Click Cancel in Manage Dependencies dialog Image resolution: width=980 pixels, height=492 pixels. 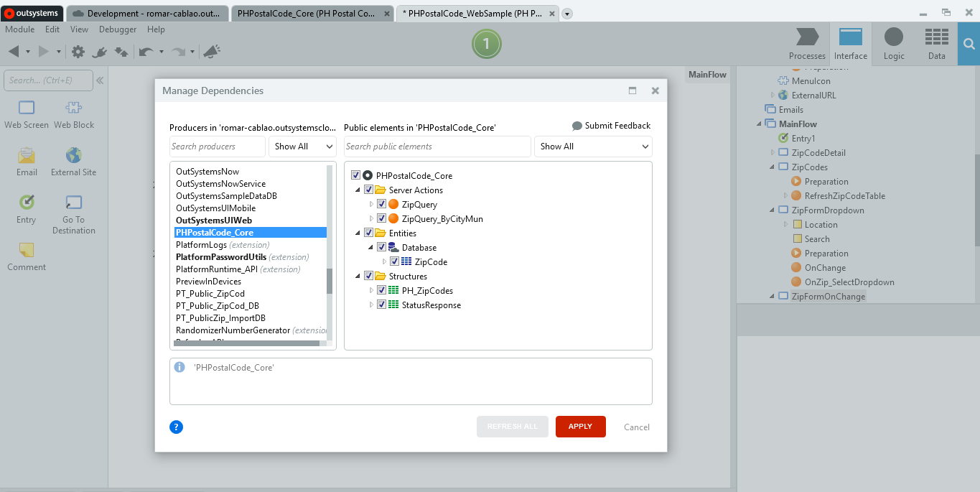636,427
